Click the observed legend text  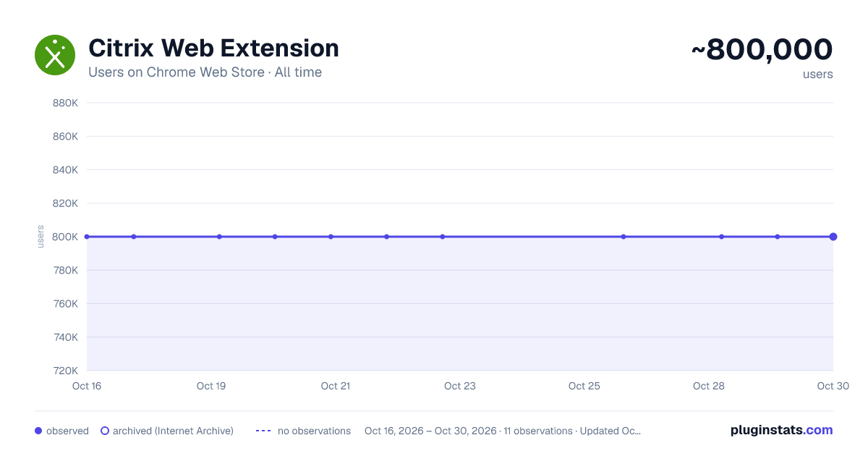tap(67, 431)
